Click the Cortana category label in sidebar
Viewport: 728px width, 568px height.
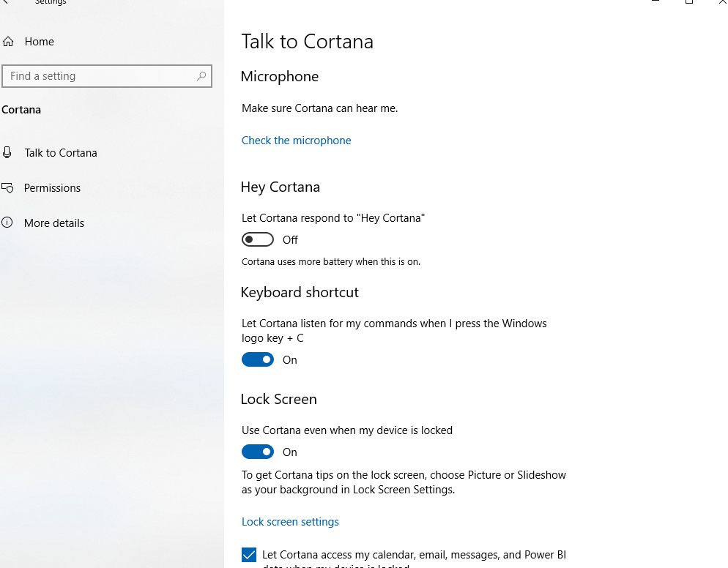tap(21, 110)
